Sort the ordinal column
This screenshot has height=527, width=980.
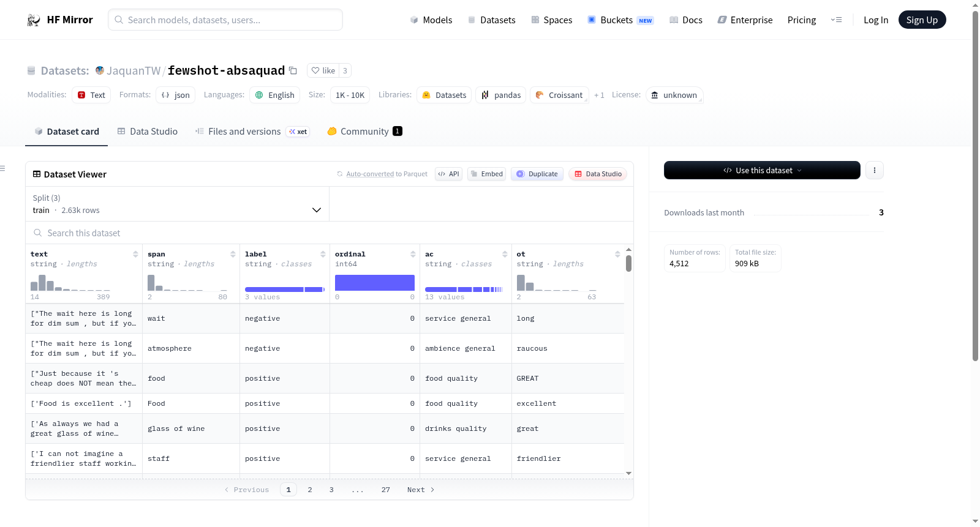tap(413, 254)
